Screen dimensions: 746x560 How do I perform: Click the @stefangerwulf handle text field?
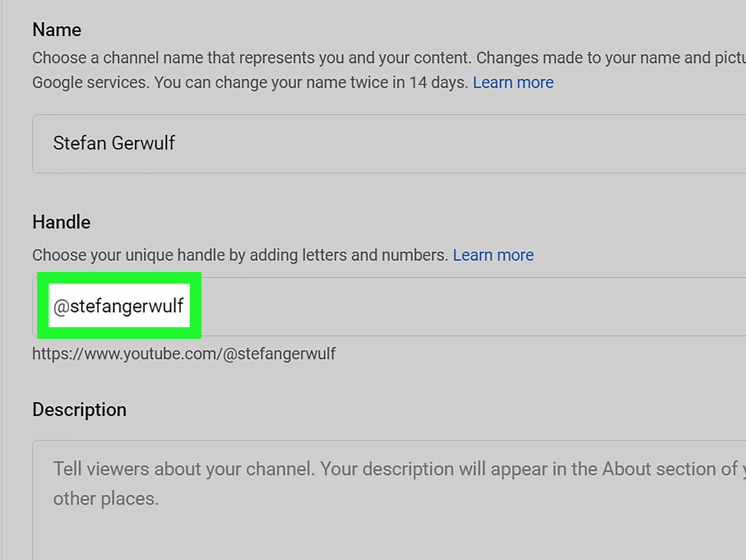coord(119,306)
